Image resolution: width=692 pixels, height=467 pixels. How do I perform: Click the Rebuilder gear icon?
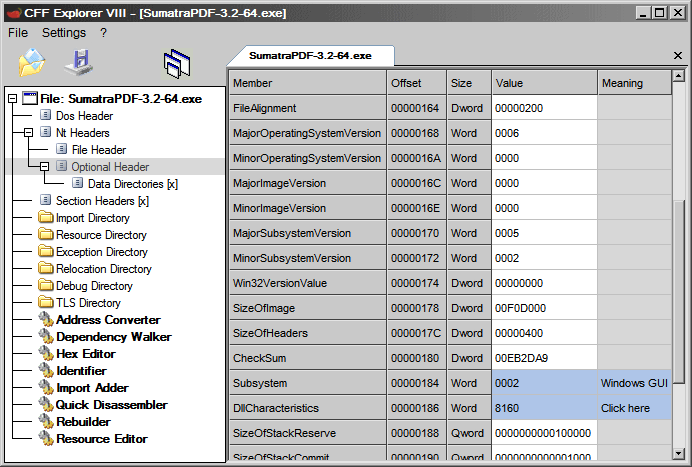click(46, 421)
